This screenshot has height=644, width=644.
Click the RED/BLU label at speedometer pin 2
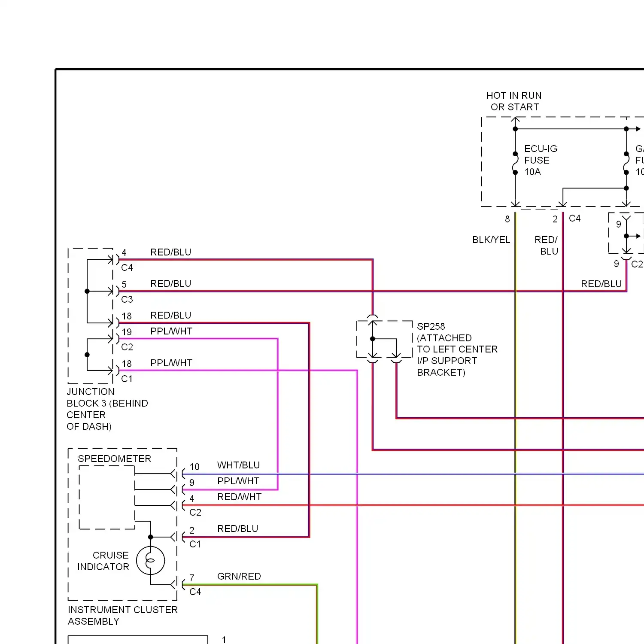click(x=237, y=529)
